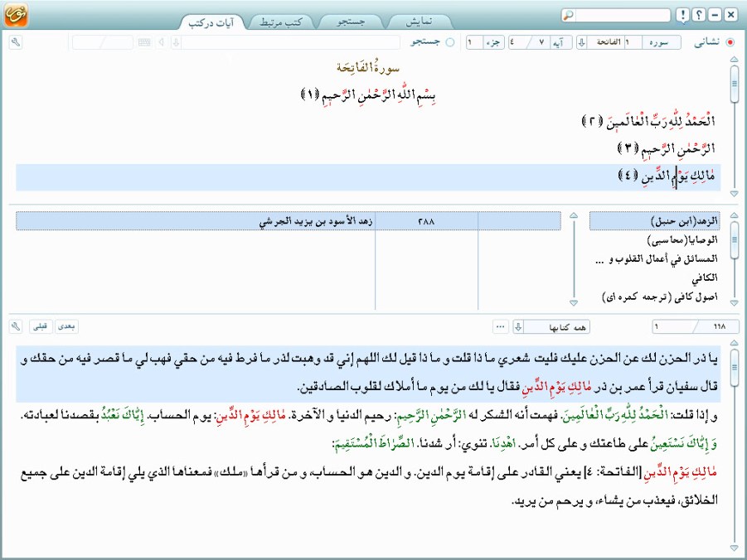747x560 pixels.
Task: Select book الوصايا(محاسبى) in list
Action: (x=654, y=240)
